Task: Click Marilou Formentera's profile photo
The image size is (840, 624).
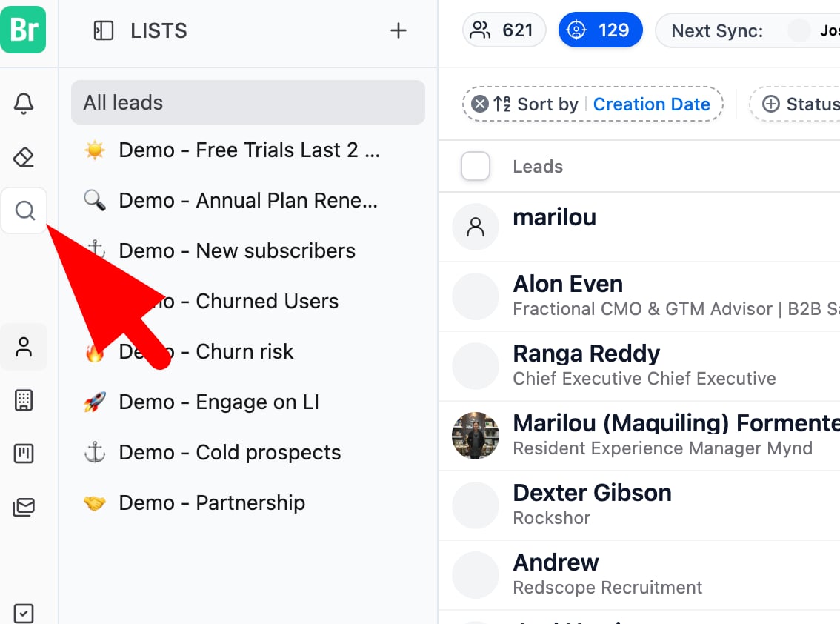Action: 475,435
